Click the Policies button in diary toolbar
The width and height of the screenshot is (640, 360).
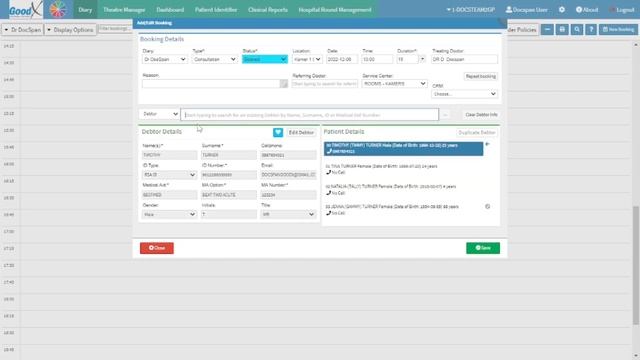(522, 29)
